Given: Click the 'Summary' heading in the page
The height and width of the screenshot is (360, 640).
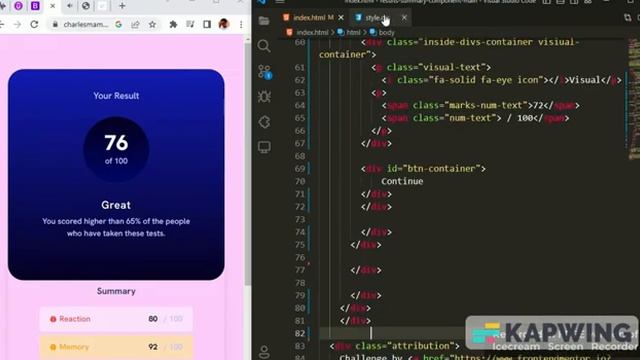Looking at the screenshot, I should [x=116, y=291].
